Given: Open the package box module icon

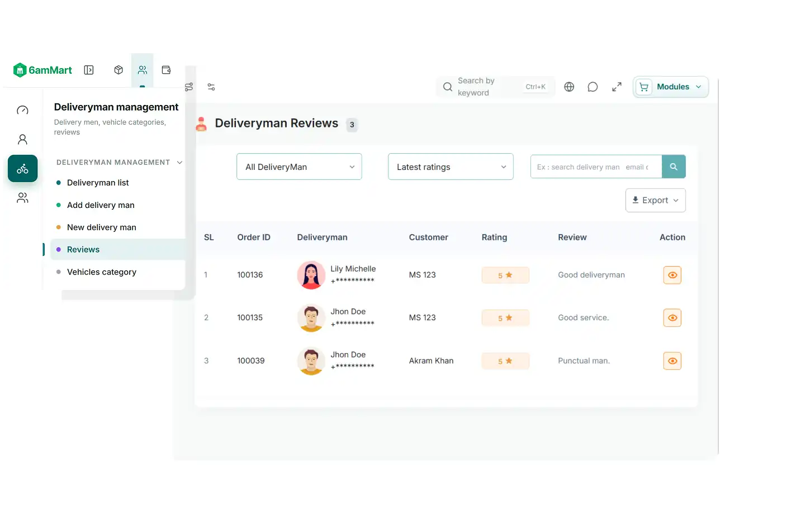Looking at the screenshot, I should [118, 70].
